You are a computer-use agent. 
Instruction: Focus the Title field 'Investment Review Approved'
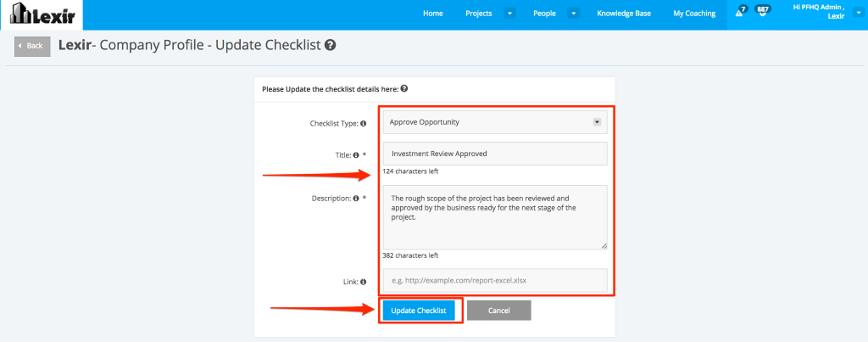point(495,154)
